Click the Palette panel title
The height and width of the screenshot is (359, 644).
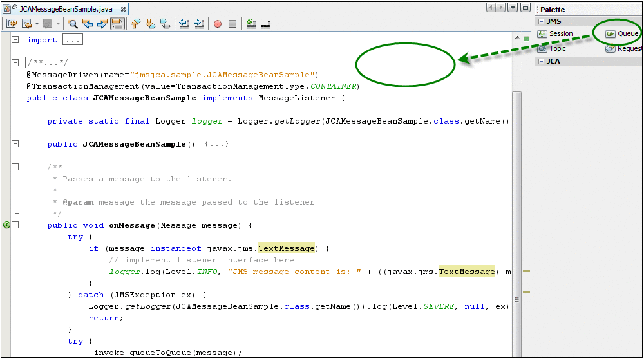click(x=553, y=10)
